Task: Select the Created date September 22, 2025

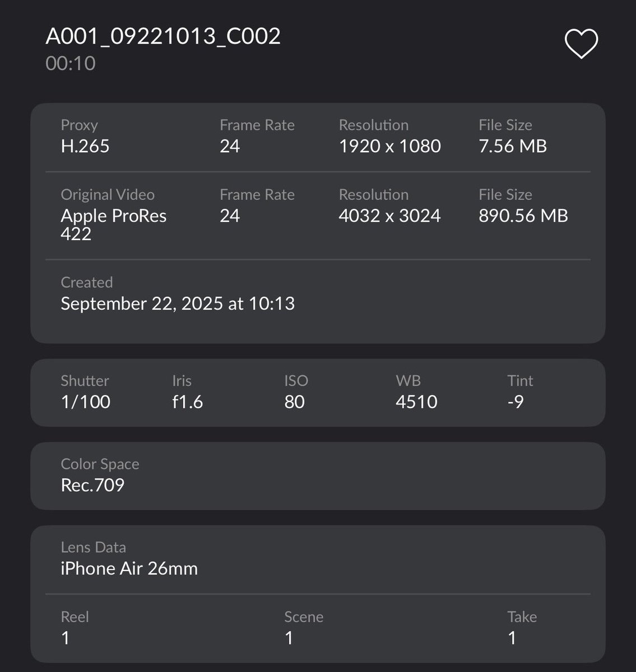Action: (178, 304)
